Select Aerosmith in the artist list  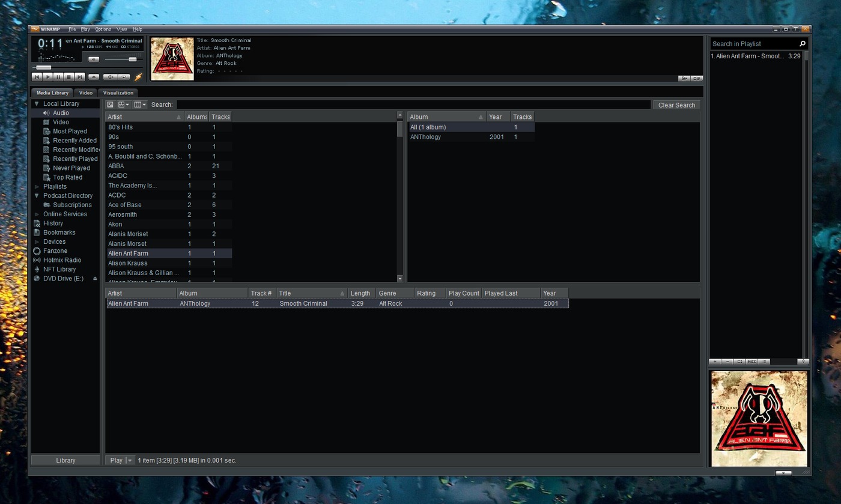(169, 214)
